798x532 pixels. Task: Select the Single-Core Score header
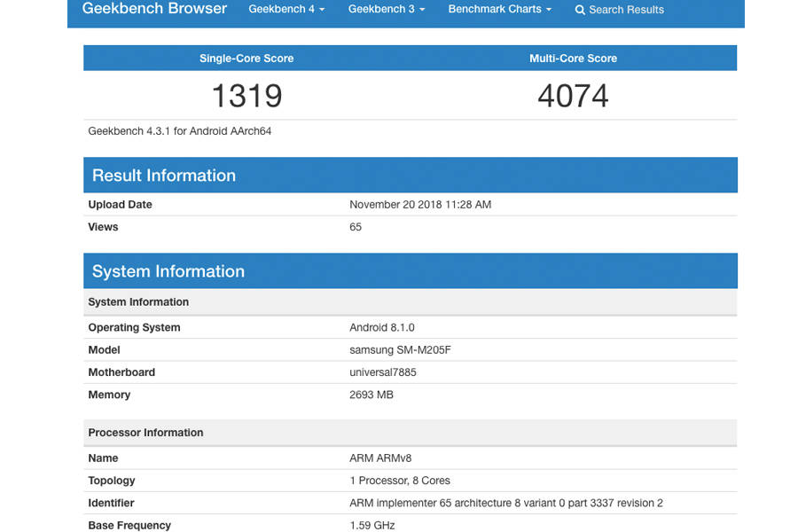pos(246,58)
